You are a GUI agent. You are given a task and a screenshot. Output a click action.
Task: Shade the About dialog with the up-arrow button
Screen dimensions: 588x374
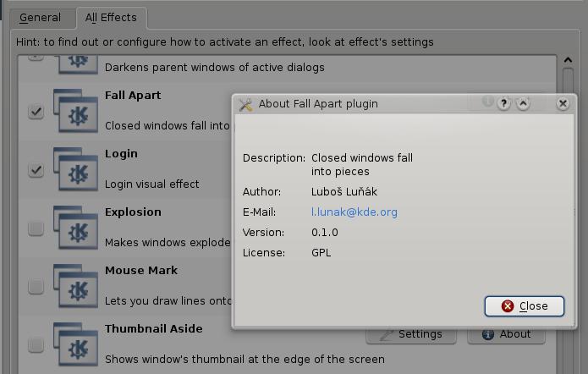coord(523,103)
